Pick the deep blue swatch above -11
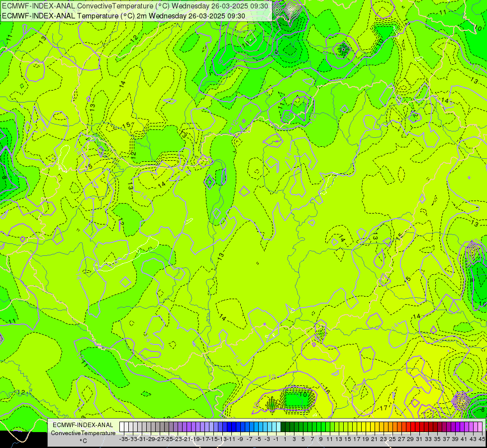 [229, 427]
